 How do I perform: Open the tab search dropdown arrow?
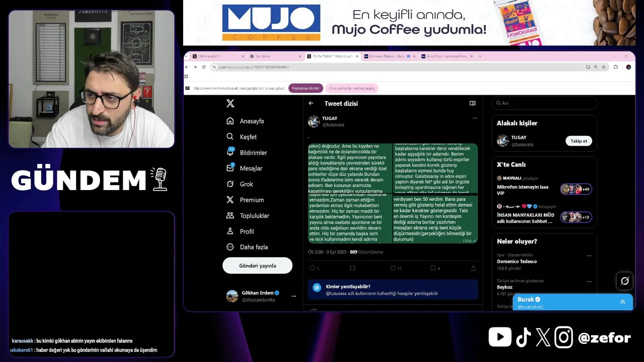pos(187,56)
